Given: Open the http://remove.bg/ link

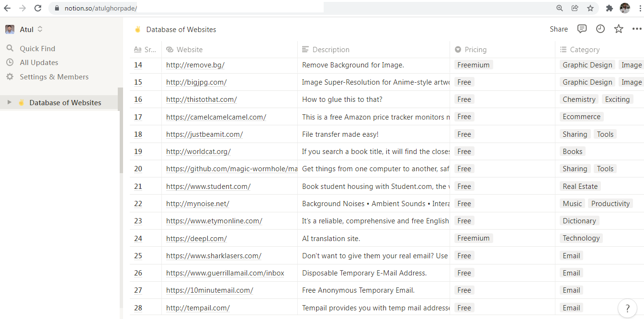Looking at the screenshot, I should 195,65.
